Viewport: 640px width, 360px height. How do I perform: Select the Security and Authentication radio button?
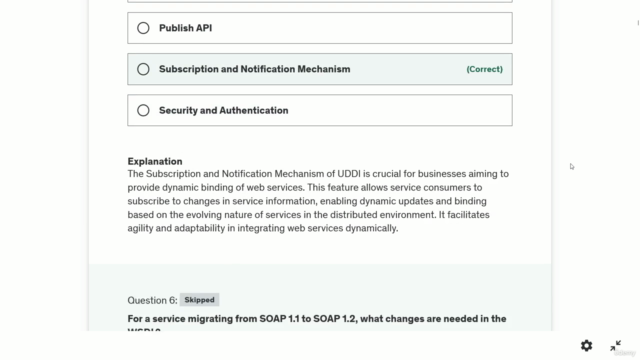tap(143, 110)
